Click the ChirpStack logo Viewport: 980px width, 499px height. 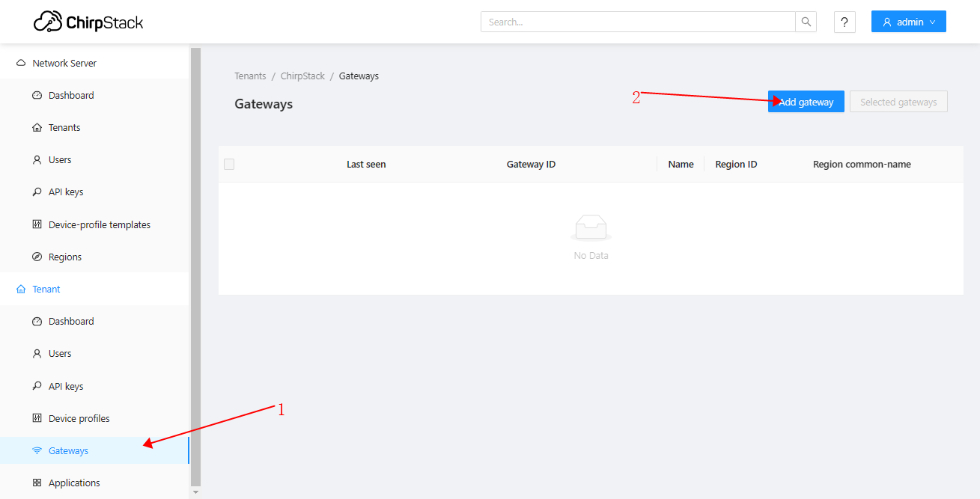[88, 22]
